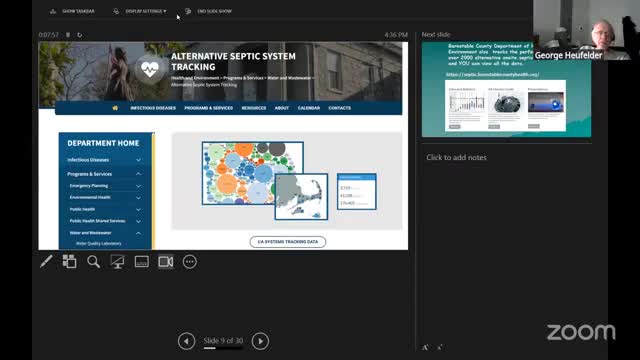The width and height of the screenshot is (640, 360).
Task: Expand the Environmental Health chevron
Action: tap(138, 198)
